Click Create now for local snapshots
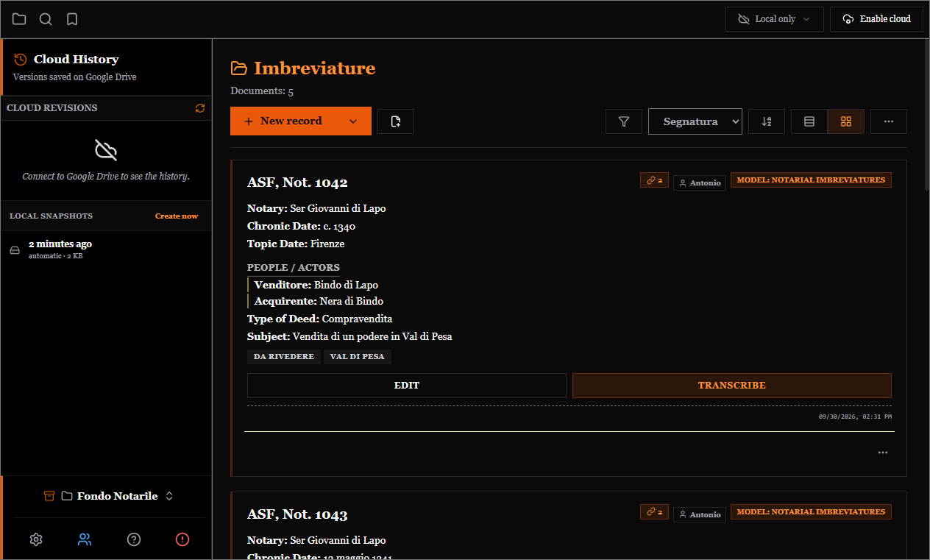Screen dimensions: 930x560 [177, 216]
